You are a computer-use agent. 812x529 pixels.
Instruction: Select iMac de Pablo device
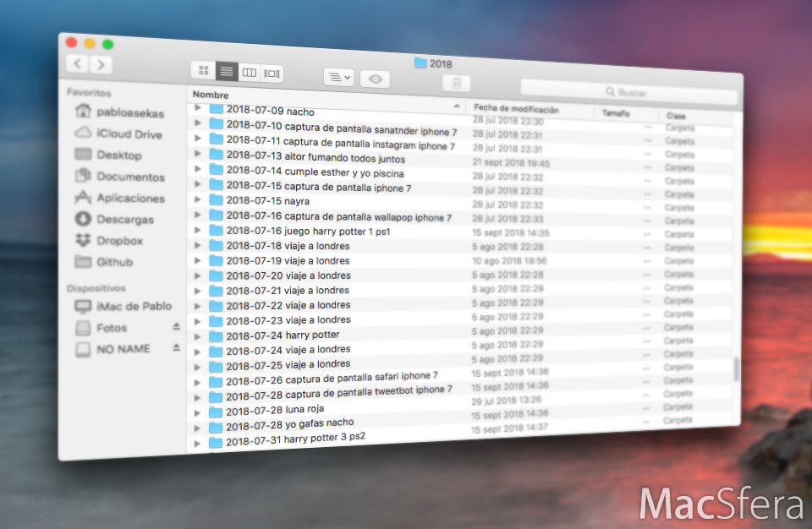click(123, 306)
